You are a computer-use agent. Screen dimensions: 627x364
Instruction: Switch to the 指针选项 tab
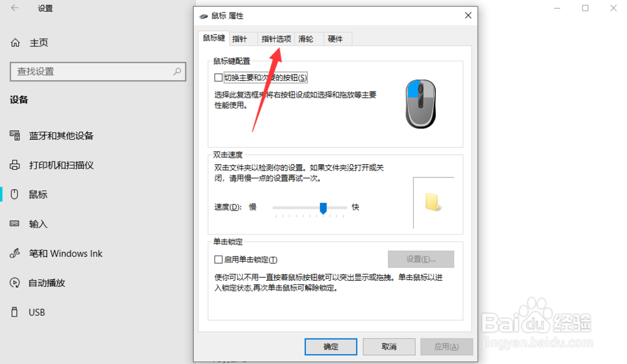tap(276, 39)
